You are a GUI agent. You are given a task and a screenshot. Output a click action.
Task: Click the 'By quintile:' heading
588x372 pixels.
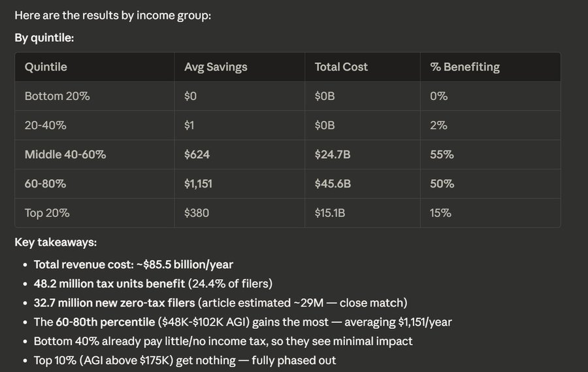tap(44, 38)
